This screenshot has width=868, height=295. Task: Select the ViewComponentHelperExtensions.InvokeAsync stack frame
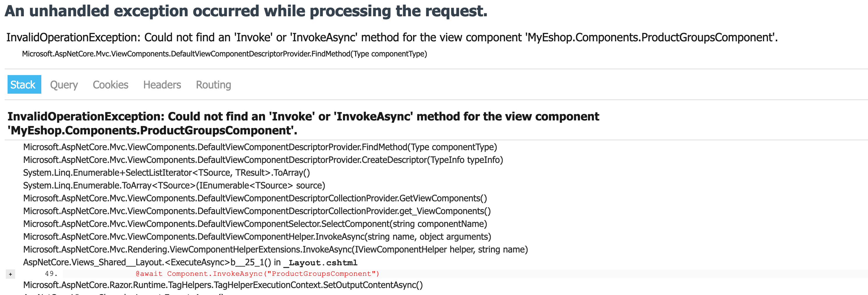tap(275, 250)
